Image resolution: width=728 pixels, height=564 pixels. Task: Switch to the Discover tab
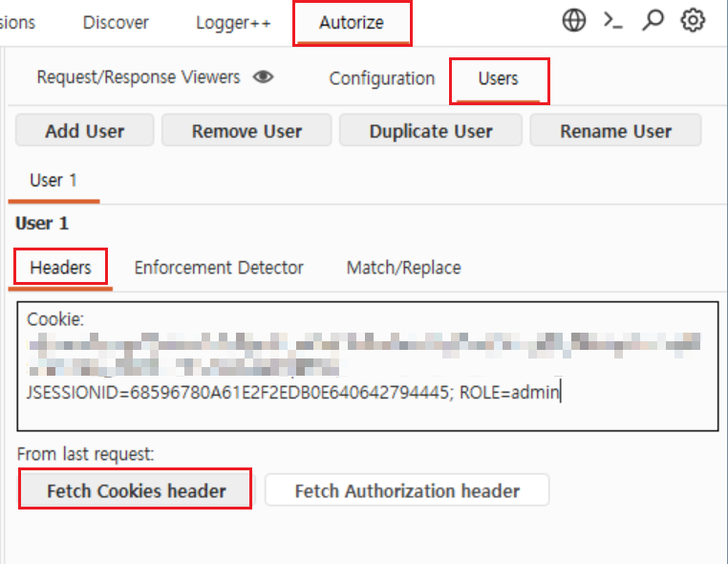(116, 23)
